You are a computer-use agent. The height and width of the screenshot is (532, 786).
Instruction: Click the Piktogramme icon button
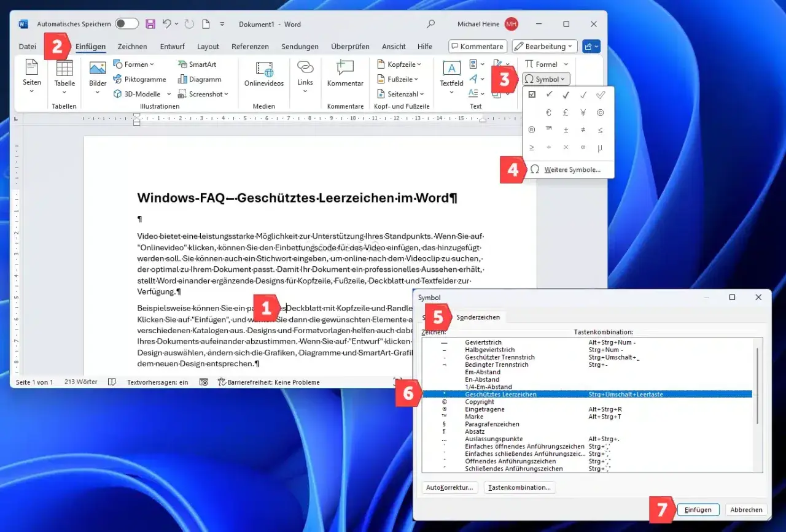(140, 79)
